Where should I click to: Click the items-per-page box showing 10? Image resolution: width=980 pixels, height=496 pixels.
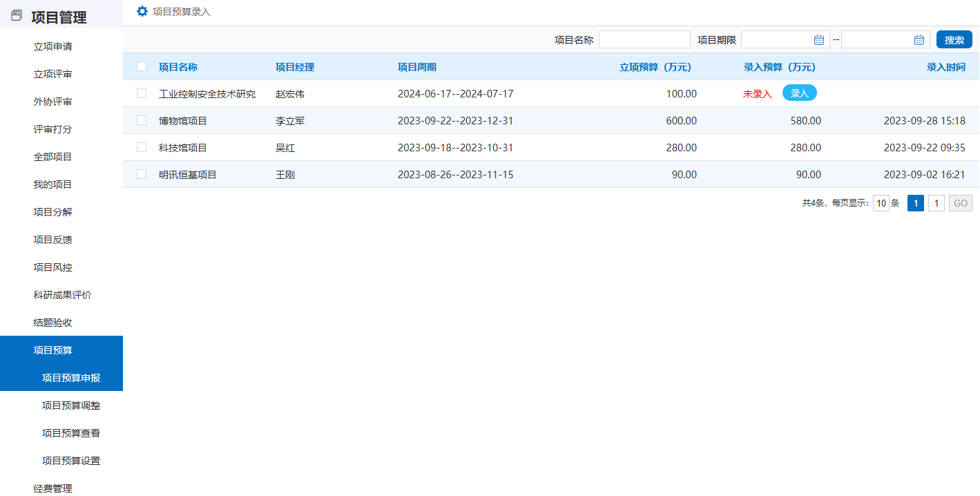click(881, 203)
